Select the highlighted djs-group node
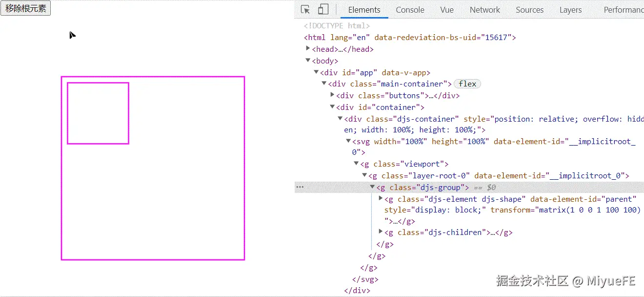 [x=420, y=187]
